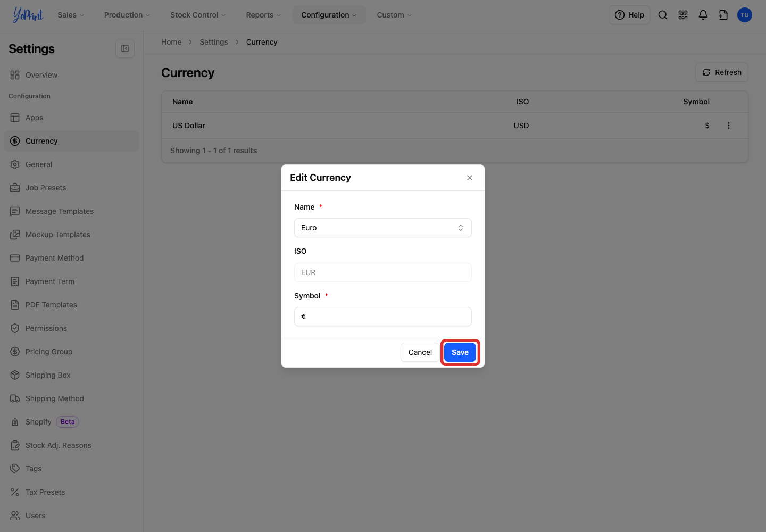
Task: Open the currency Name dropdown showing Euro
Action: pyautogui.click(x=383, y=228)
